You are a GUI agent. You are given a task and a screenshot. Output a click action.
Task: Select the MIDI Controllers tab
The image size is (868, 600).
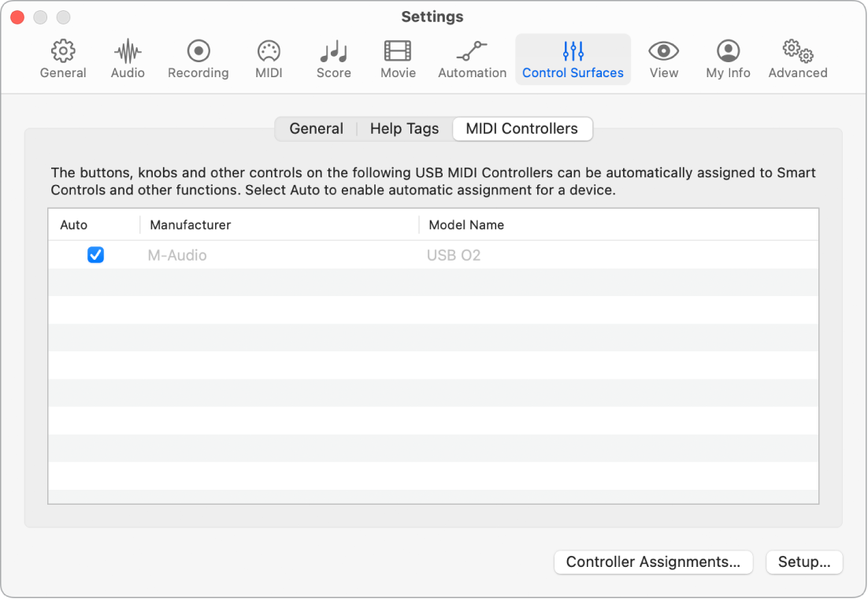point(522,128)
